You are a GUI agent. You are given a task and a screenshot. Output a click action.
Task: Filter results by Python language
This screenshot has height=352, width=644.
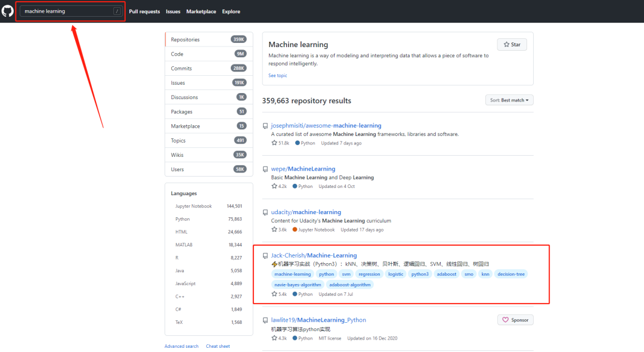pos(209,220)
